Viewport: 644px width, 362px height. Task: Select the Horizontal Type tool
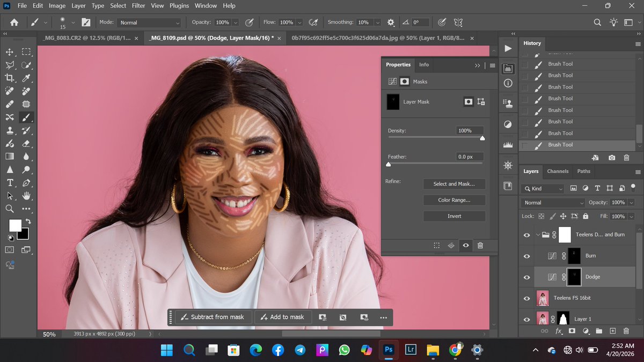(x=10, y=182)
